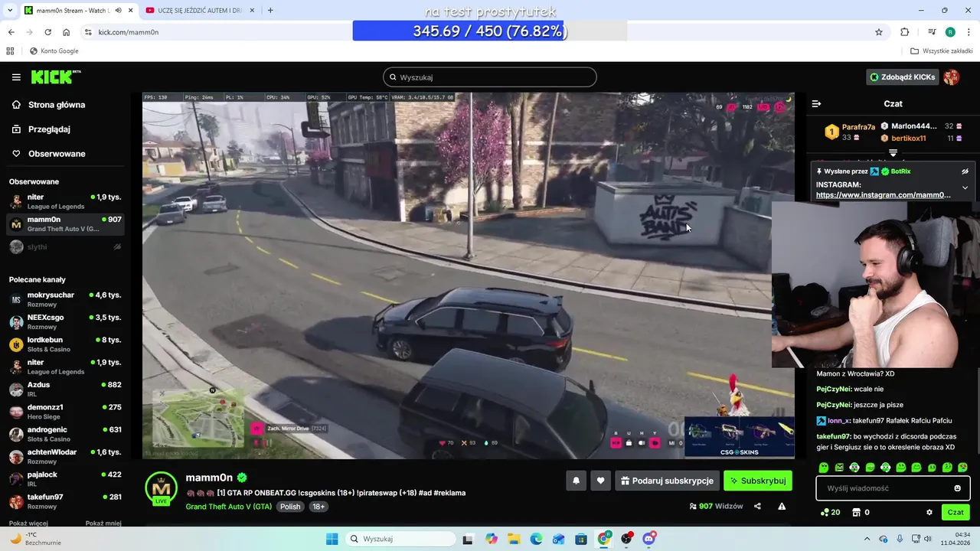
Task: Click the 18+ tag
Action: 318,507
